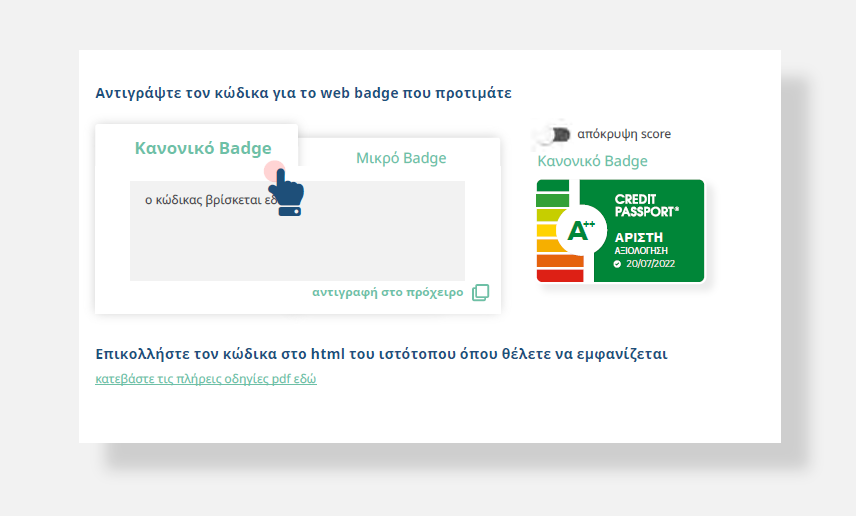Switch to the Κανονικό Badge tab
The height and width of the screenshot is (516, 856).
[203, 148]
